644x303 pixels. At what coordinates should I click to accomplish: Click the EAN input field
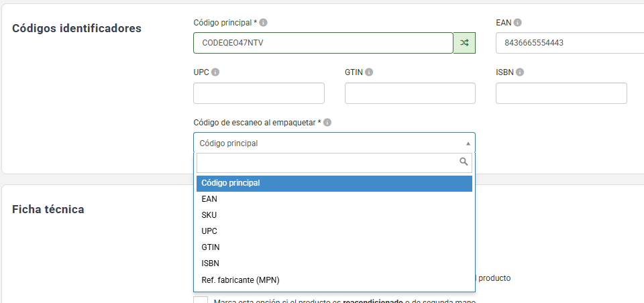[569, 43]
